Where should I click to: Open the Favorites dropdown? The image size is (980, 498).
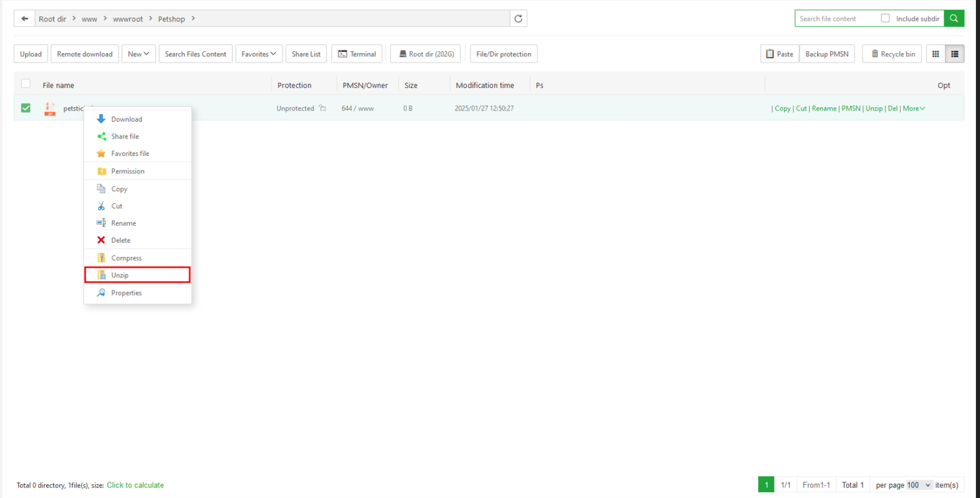pyautogui.click(x=258, y=54)
